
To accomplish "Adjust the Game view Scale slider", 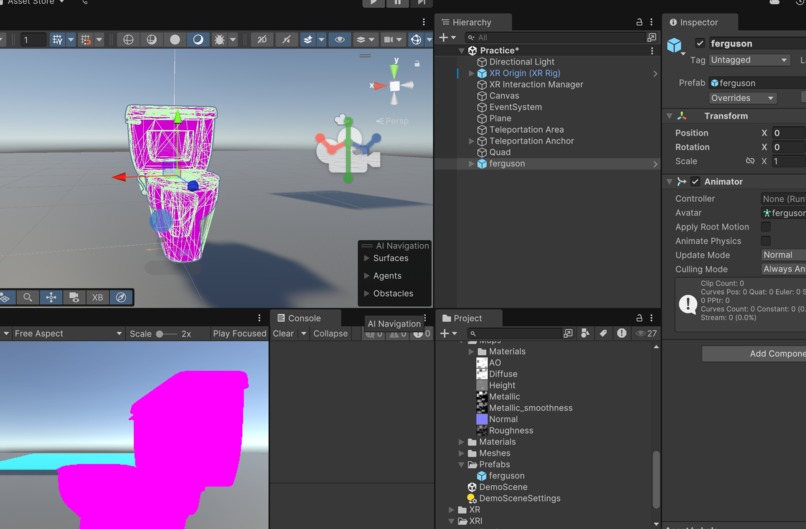I will tap(167, 334).
